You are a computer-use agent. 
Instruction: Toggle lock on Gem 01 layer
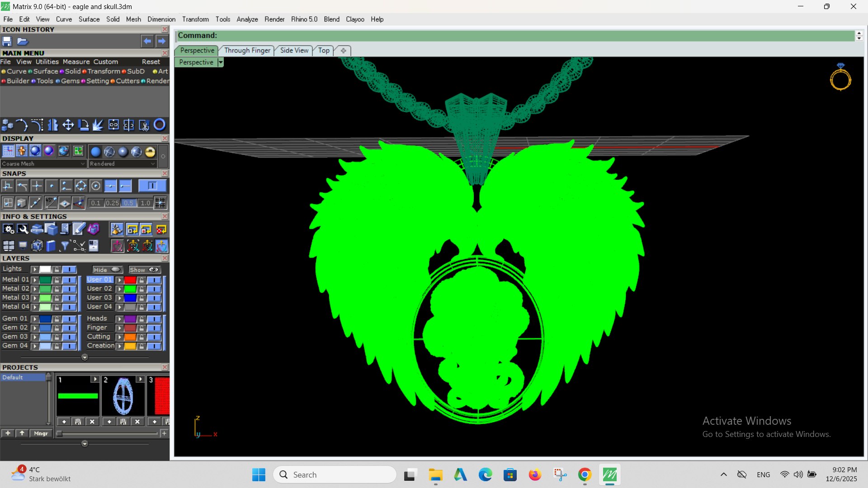tap(57, 319)
